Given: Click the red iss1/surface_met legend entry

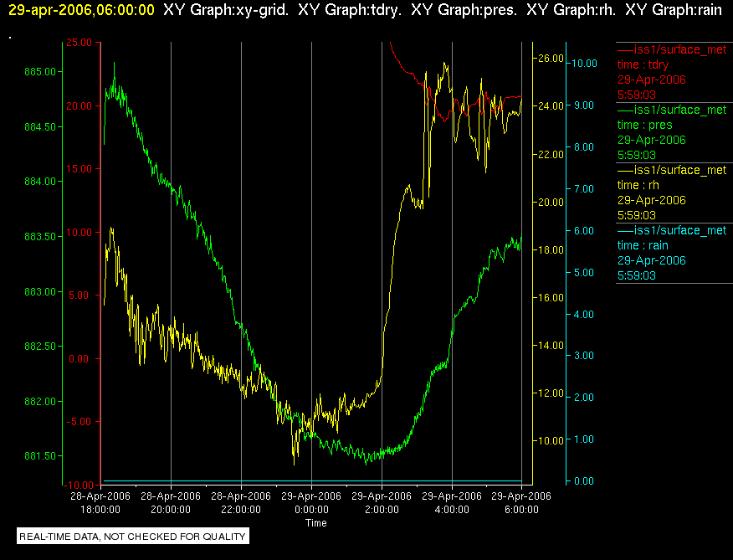Looking at the screenshot, I should (672, 49).
